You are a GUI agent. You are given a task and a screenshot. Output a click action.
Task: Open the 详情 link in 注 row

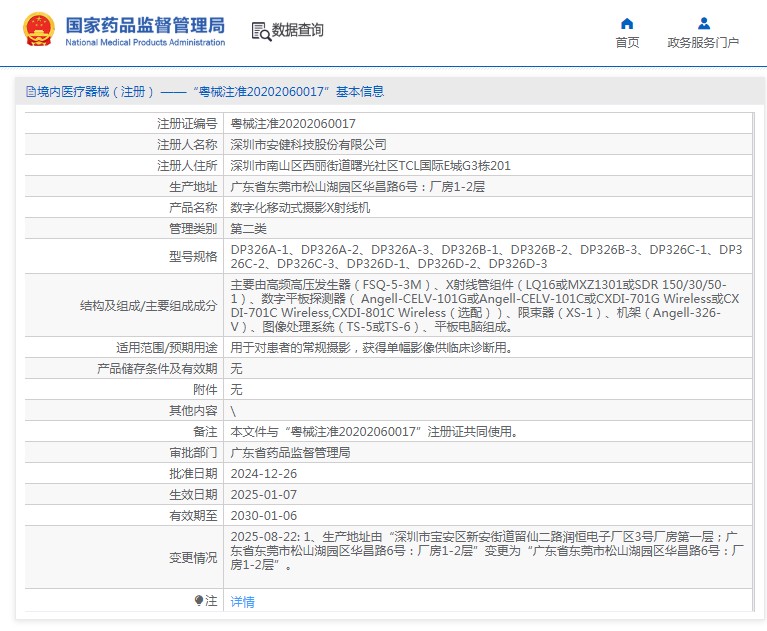243,601
